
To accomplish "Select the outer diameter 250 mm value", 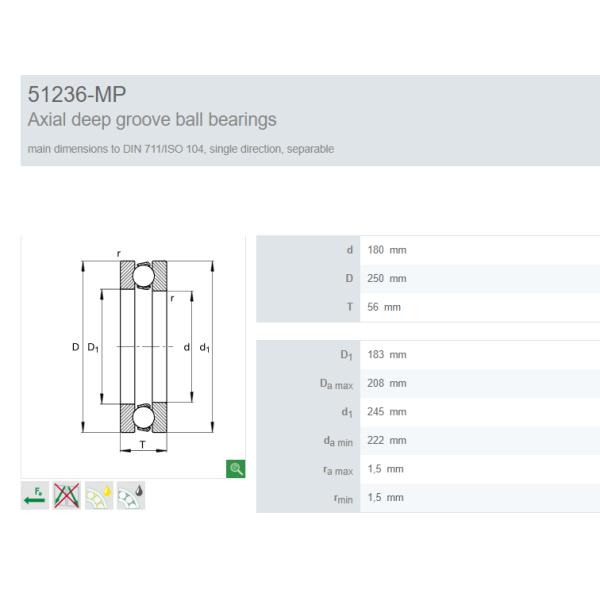I will 387,278.
